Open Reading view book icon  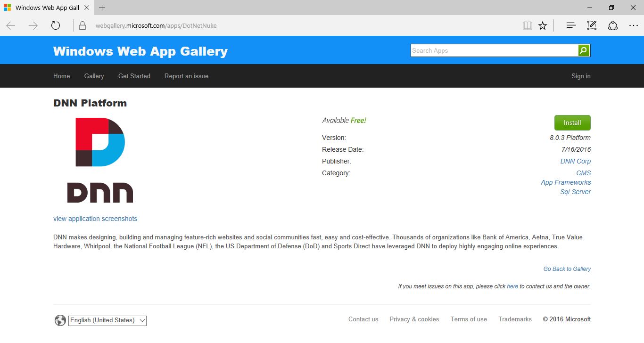tap(527, 26)
